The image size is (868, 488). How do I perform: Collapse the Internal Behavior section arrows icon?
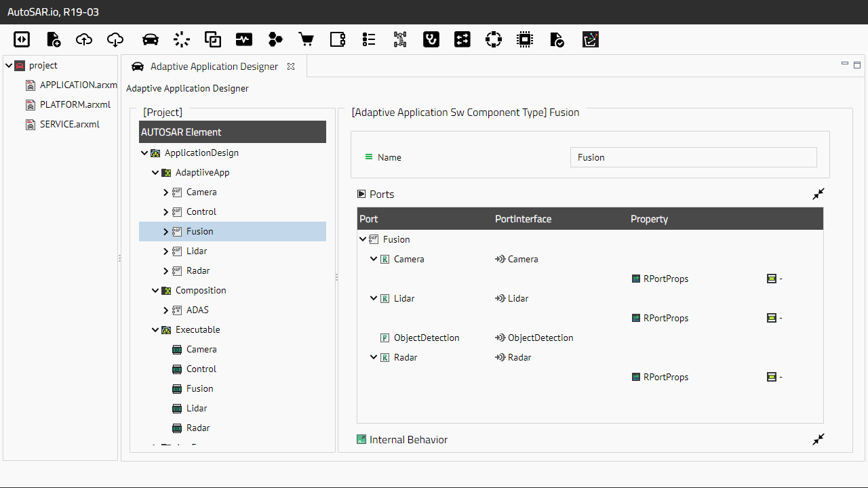[x=818, y=439]
